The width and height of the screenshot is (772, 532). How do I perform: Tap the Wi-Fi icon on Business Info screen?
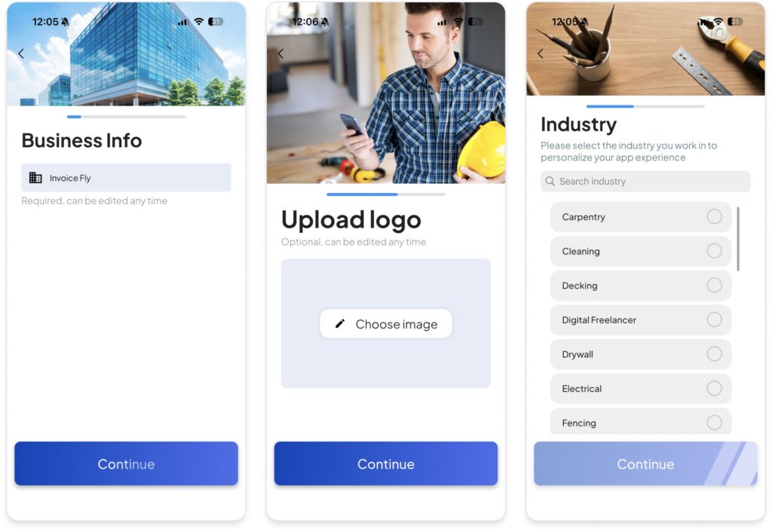[199, 22]
